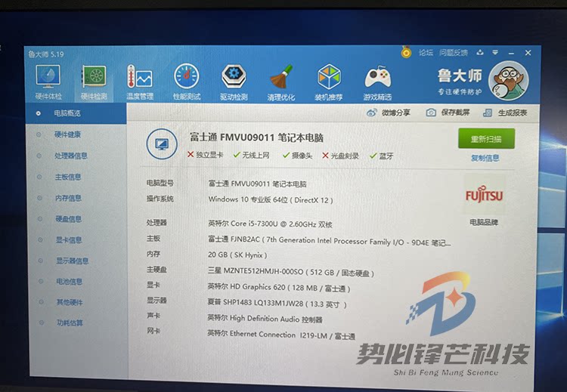Open 硬件体检 hardware checkup icon

point(48,77)
